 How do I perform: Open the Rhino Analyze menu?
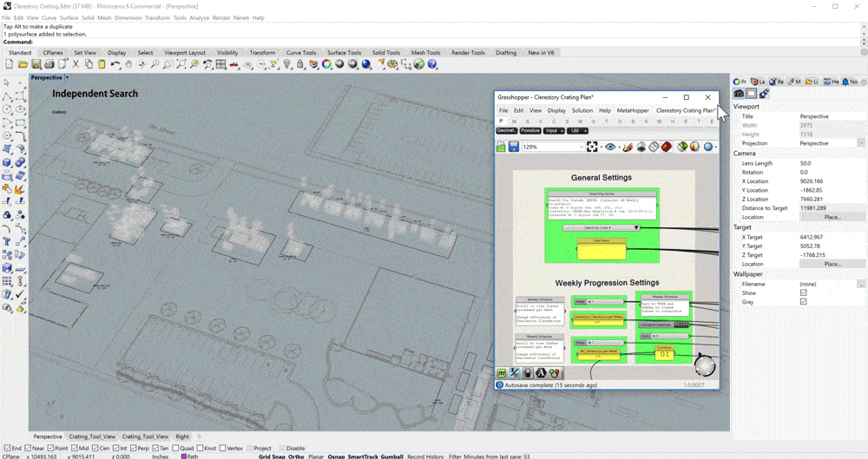click(x=200, y=17)
